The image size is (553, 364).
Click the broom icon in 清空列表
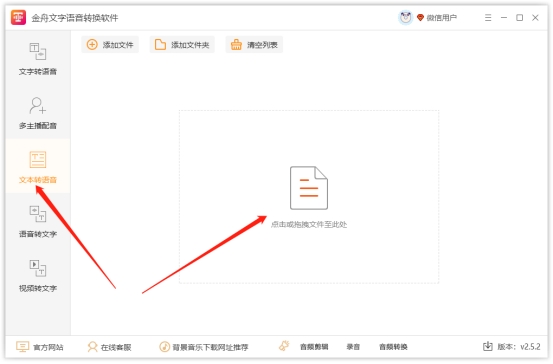pos(236,44)
